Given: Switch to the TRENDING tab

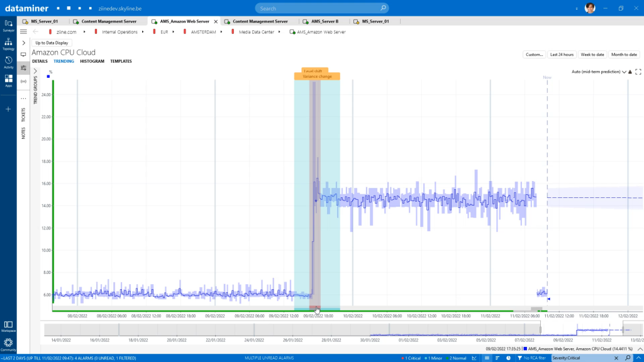Looking at the screenshot, I should pos(64,61).
